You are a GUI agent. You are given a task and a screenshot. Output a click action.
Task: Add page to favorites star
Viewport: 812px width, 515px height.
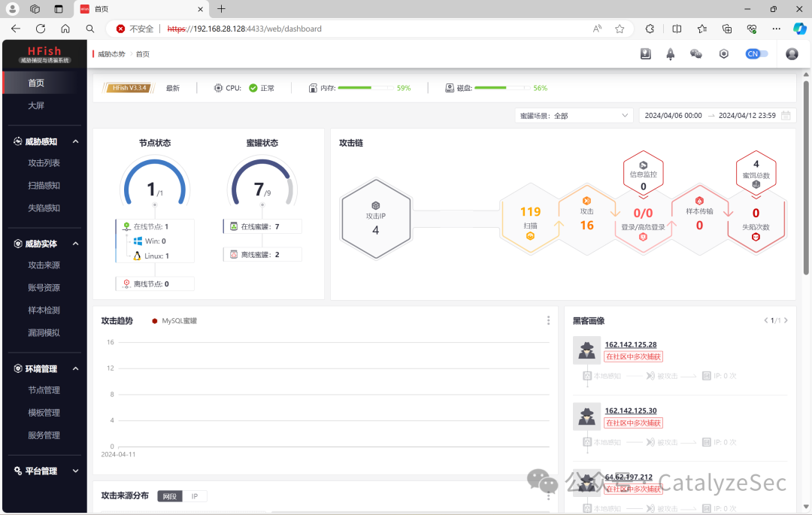(x=620, y=29)
